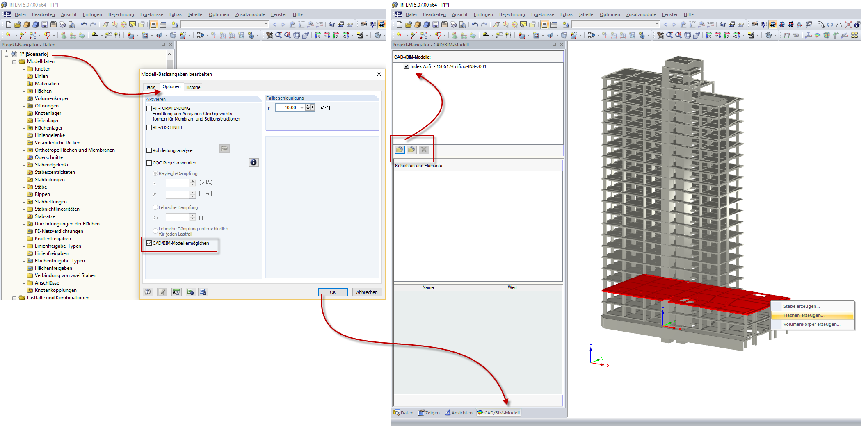Screen dimensions: 868x437
Task: Toggle the Index A.ifc model checkbox
Action: (406, 66)
